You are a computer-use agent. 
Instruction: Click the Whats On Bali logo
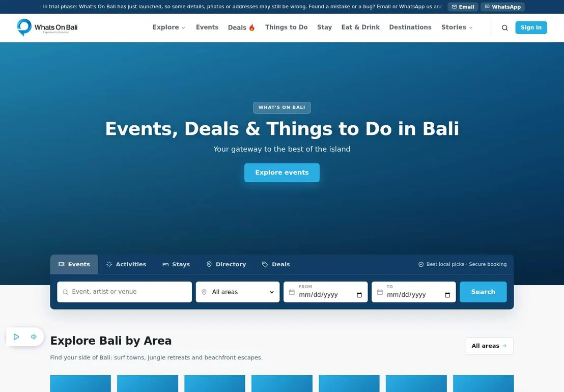[47, 27]
